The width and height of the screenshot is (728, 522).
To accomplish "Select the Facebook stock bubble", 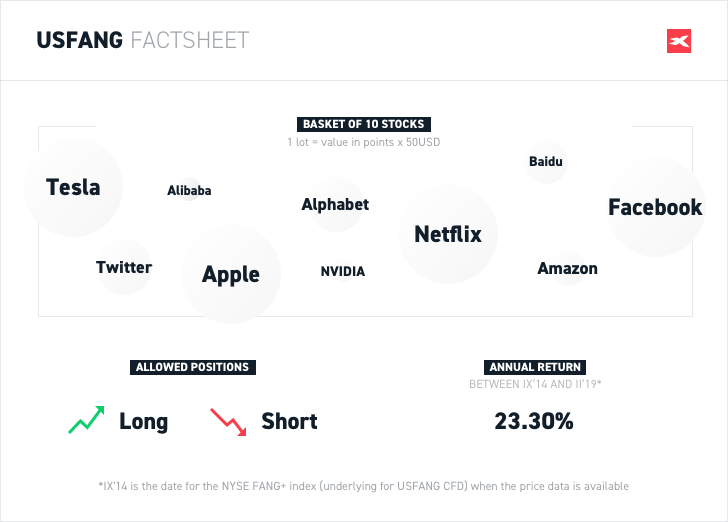I will pyautogui.click(x=656, y=207).
